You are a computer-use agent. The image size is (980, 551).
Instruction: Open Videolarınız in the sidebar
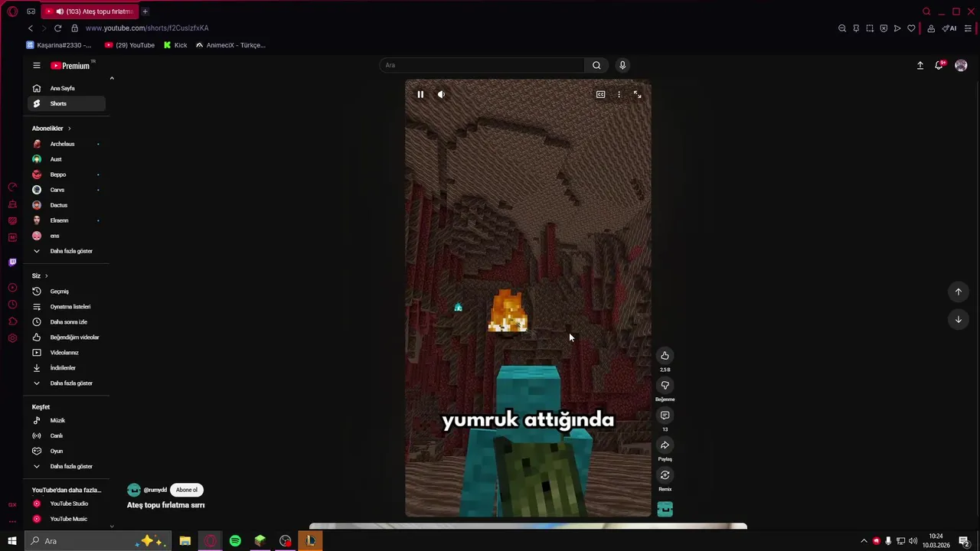point(67,353)
